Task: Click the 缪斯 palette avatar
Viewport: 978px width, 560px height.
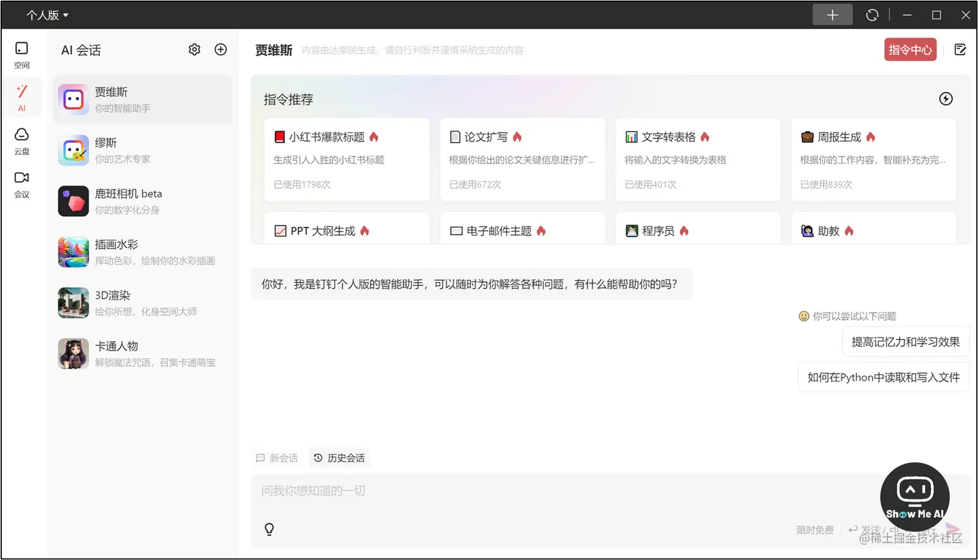Action: click(73, 150)
